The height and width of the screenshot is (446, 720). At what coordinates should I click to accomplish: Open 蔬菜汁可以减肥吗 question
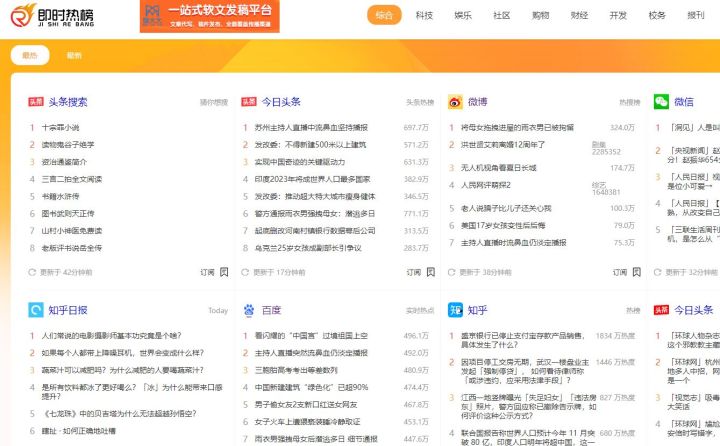point(123,370)
